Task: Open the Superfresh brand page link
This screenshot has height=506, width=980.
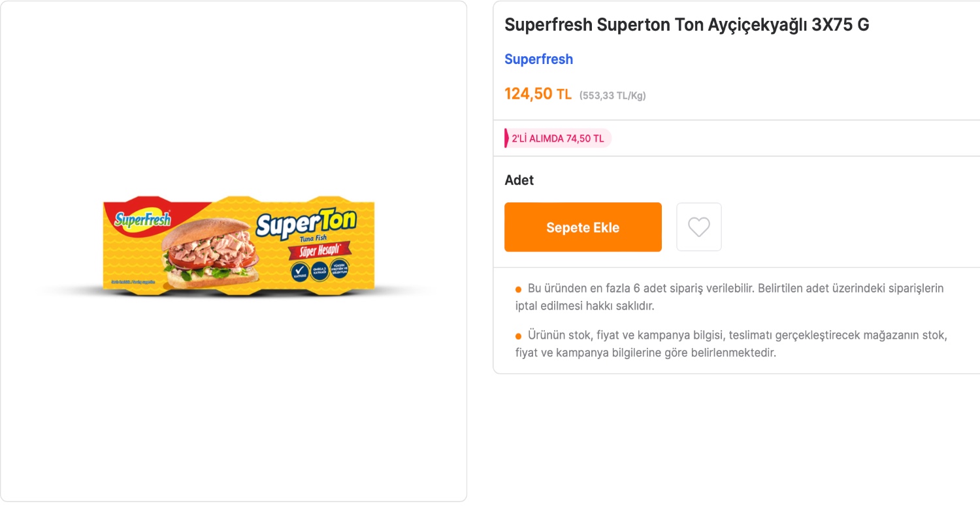Action: point(538,59)
